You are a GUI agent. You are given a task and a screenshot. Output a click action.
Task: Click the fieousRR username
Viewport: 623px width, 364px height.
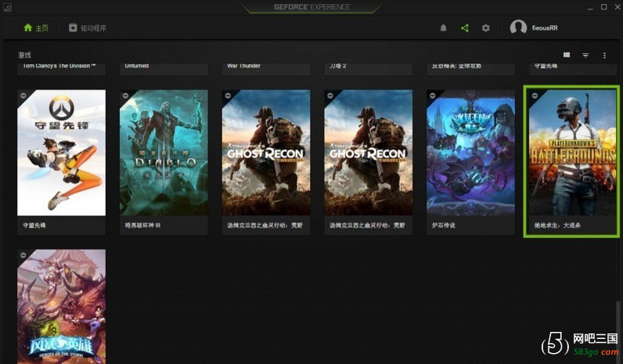(545, 28)
